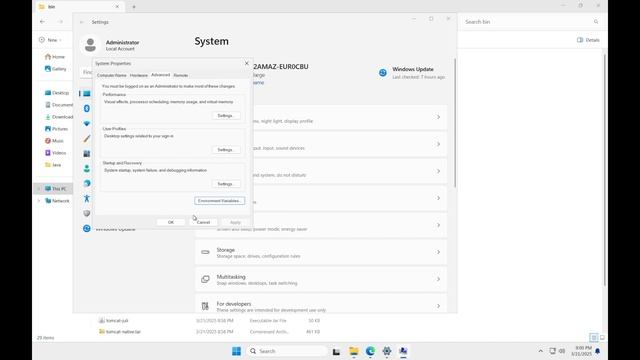Screen dimensions: 640x360
Task: Open Environment Variables dialog
Action: 220,201
